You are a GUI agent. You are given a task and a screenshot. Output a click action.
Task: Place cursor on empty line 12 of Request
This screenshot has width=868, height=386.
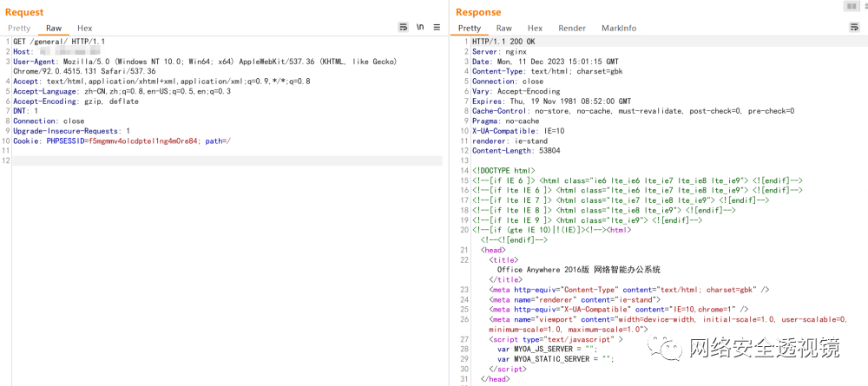227,161
